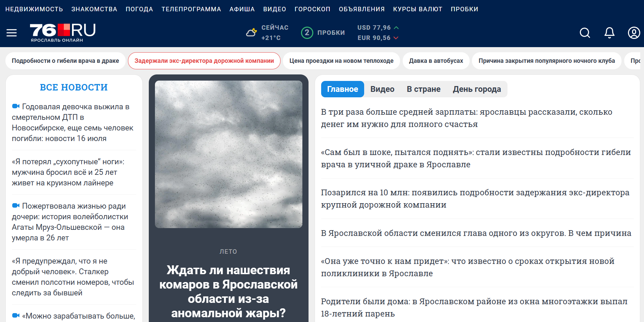Screen dimensions: 644x322
Task: Open the hamburger menu icon
Action: coord(12,33)
